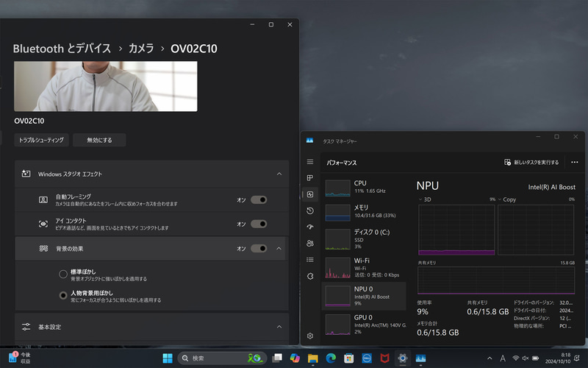The image size is (588, 368).
Task: Select GPU 0 in the performance list
Action: pos(365,325)
